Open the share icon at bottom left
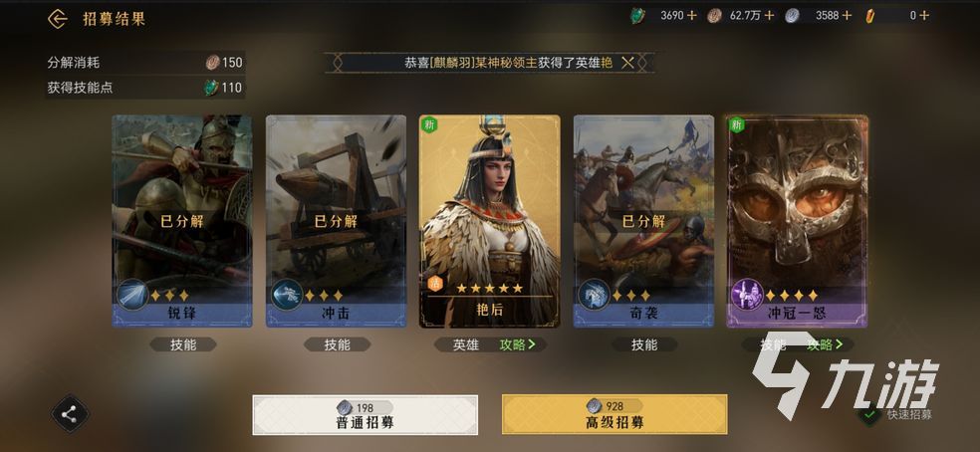The width and height of the screenshot is (980, 452). (70, 414)
